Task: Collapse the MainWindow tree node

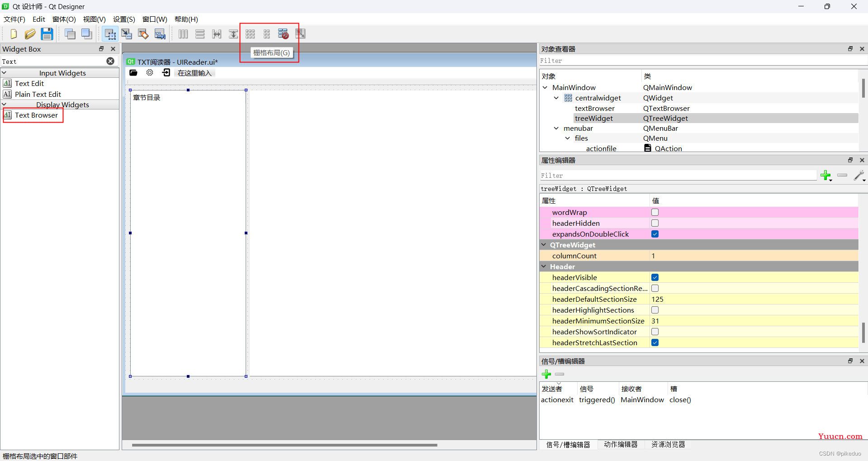Action: pos(545,87)
